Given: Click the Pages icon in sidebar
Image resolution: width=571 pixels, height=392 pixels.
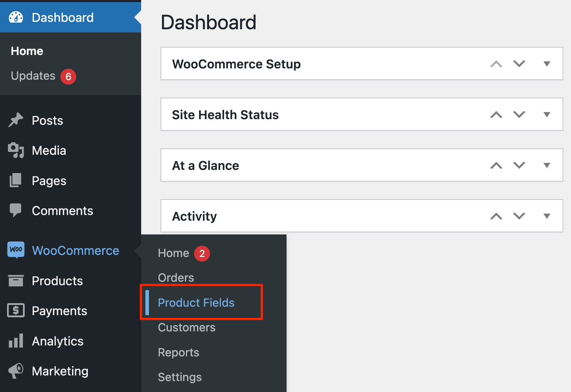Looking at the screenshot, I should coord(16,180).
